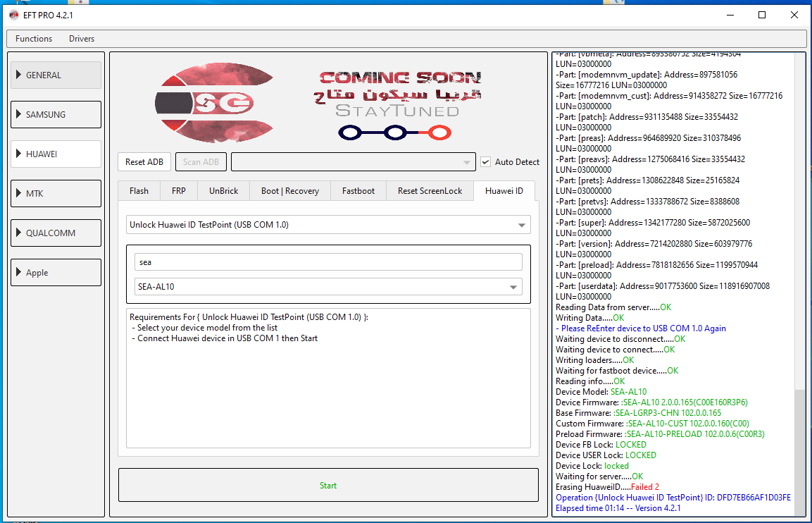Minimize the EFT PRO window
This screenshot has width=812, height=523.
click(730, 15)
